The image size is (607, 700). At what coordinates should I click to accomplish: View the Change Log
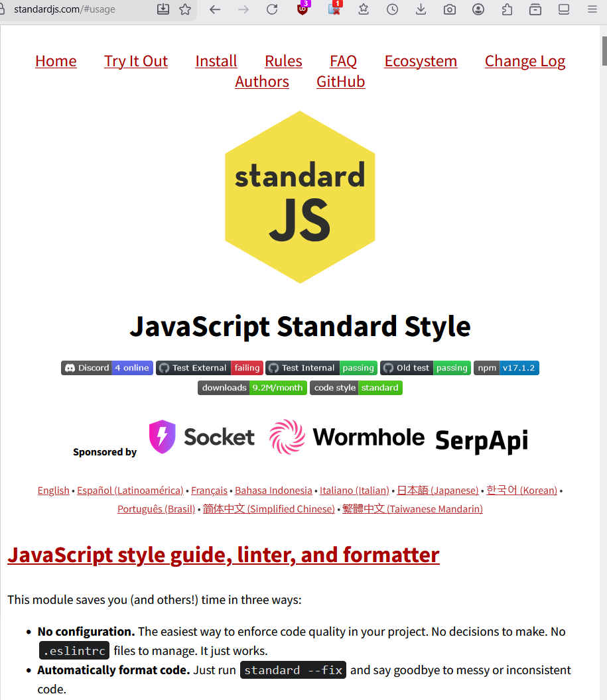525,61
